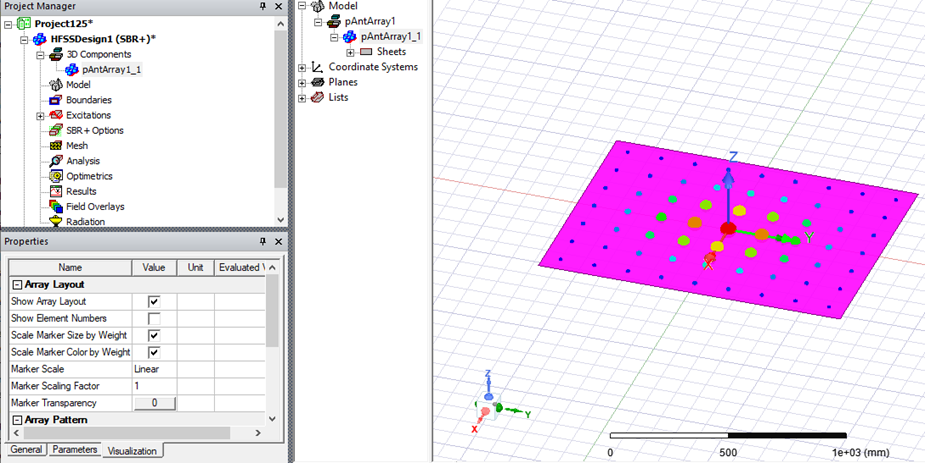The height and width of the screenshot is (464, 925).
Task: Collapse the HFSSDesign1 node
Action: coord(24,40)
